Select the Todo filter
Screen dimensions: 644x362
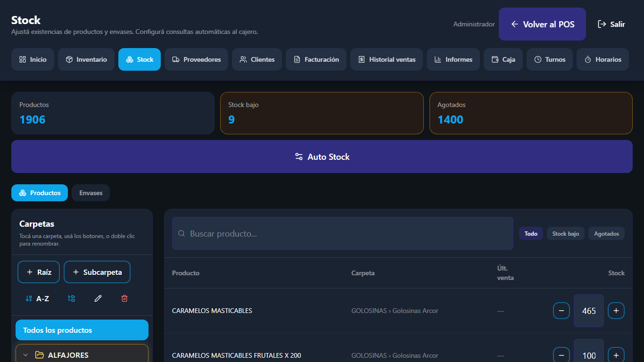(531, 233)
